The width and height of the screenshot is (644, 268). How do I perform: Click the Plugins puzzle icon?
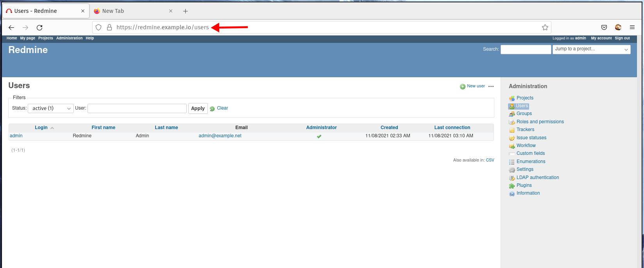tap(512, 186)
